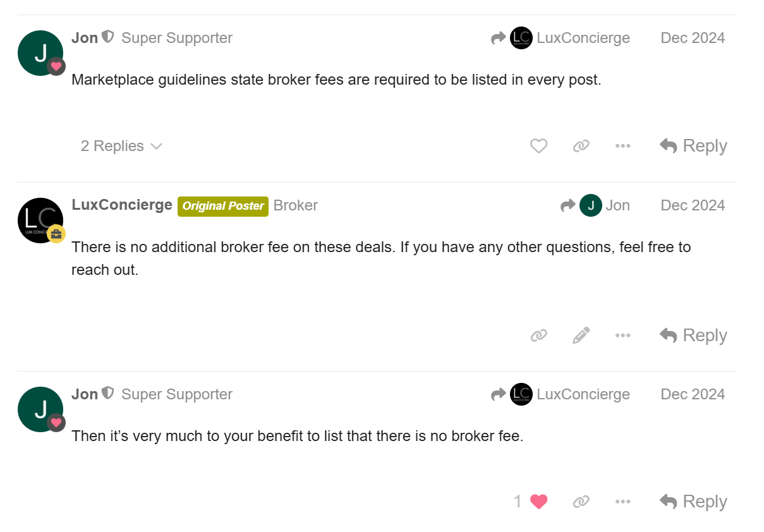Toggle the red heart like on last post
The height and width of the screenshot is (532, 764).
[538, 502]
